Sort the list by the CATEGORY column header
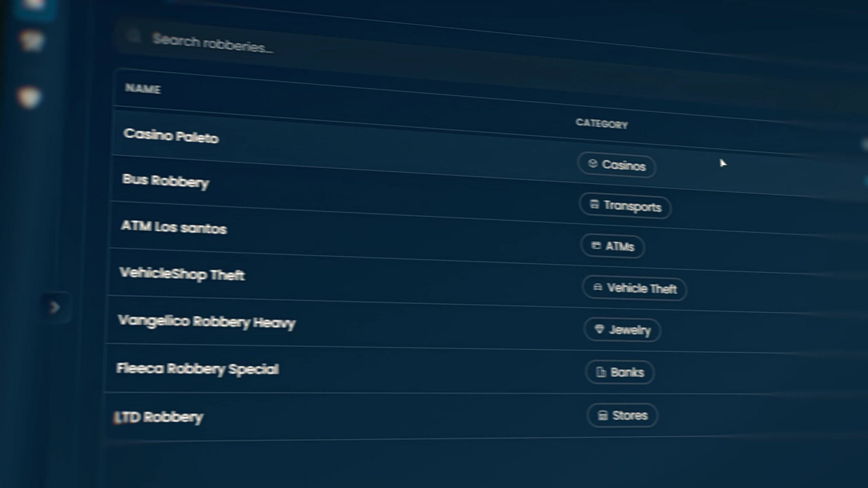 tap(602, 123)
